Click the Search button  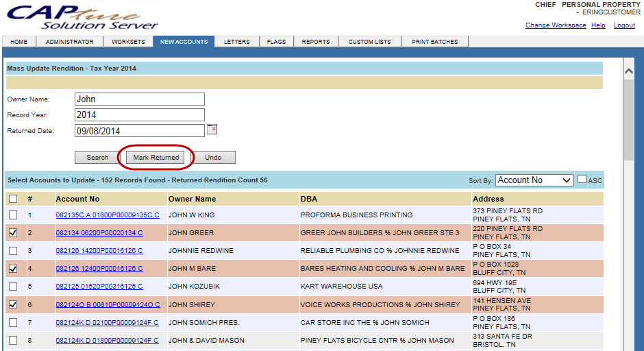click(97, 158)
